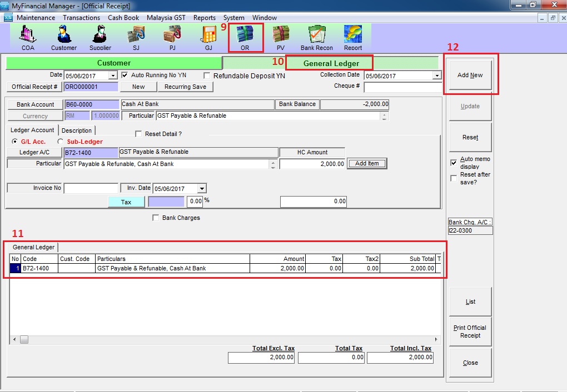The image size is (567, 392).
Task: Tick the Bank Charges checkbox
Action: [x=156, y=218]
